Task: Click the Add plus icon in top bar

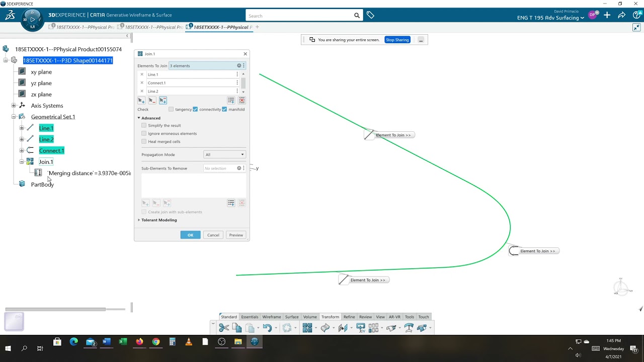Action: pos(607,15)
